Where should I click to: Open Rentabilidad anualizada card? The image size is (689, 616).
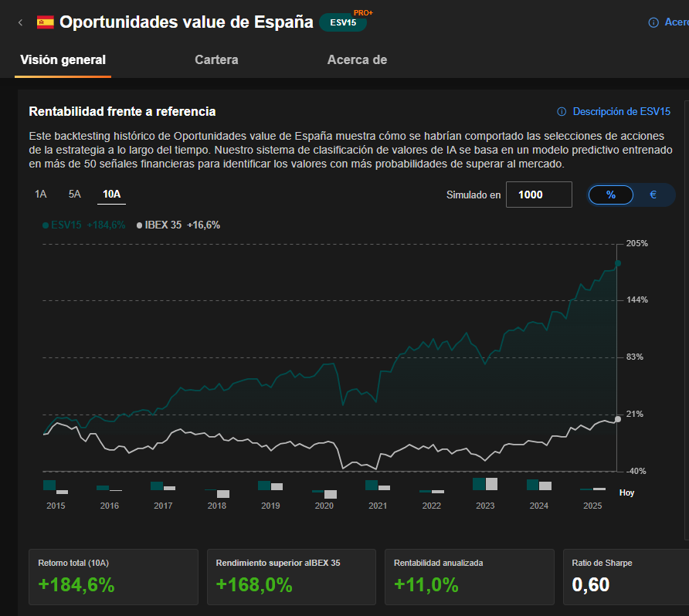click(x=470, y=577)
